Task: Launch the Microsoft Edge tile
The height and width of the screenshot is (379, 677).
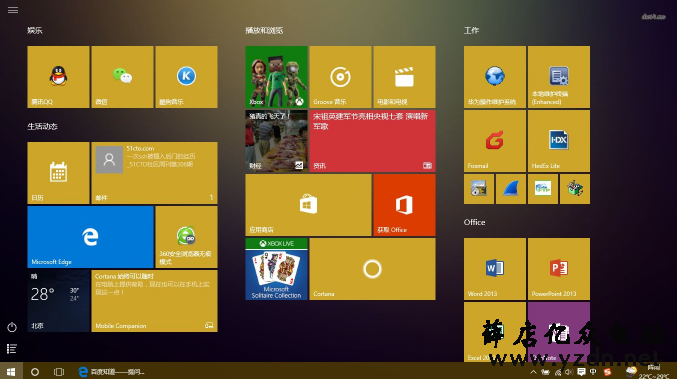Action: coord(90,237)
